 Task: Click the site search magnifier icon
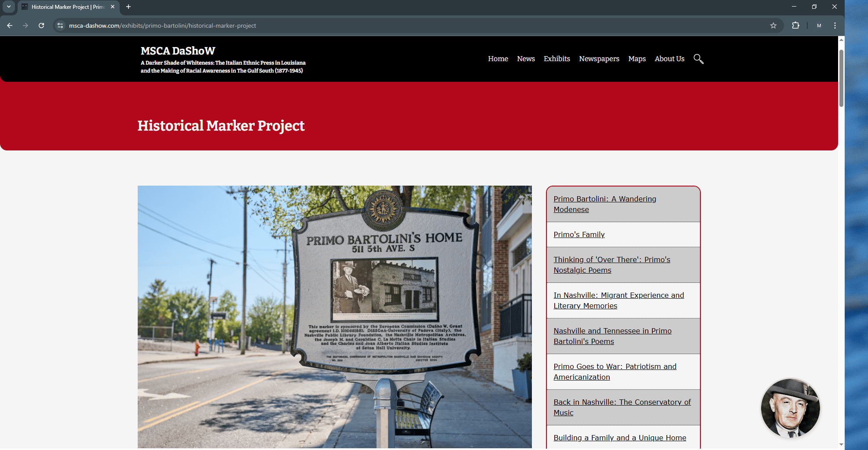(698, 59)
